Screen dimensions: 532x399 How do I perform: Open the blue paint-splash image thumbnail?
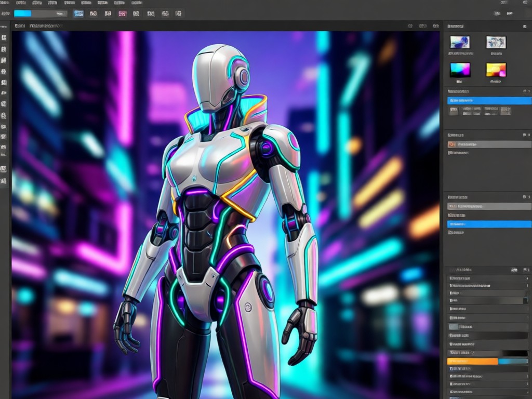[460, 43]
